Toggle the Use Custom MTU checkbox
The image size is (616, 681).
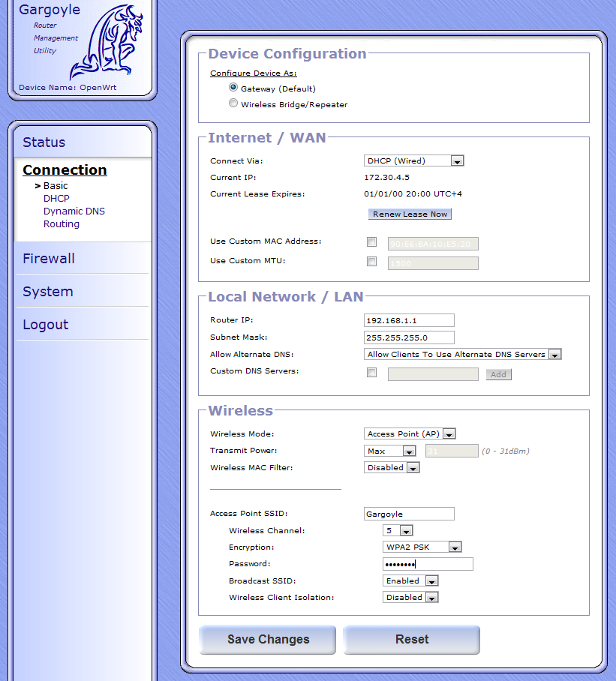coord(371,262)
